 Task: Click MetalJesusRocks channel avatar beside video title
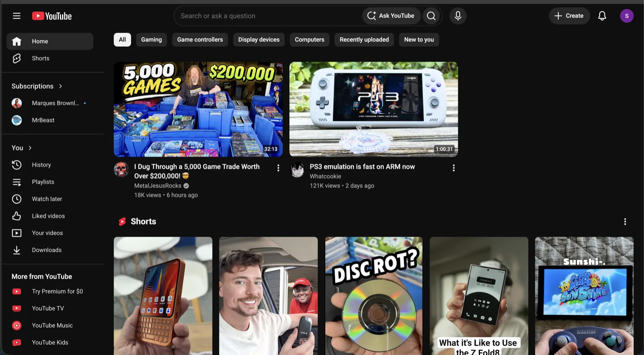121,170
